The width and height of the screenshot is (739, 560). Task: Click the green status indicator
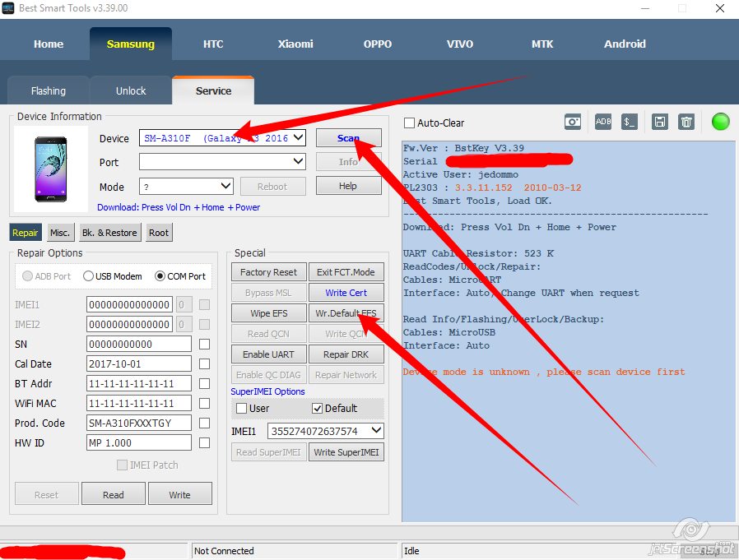[720, 122]
